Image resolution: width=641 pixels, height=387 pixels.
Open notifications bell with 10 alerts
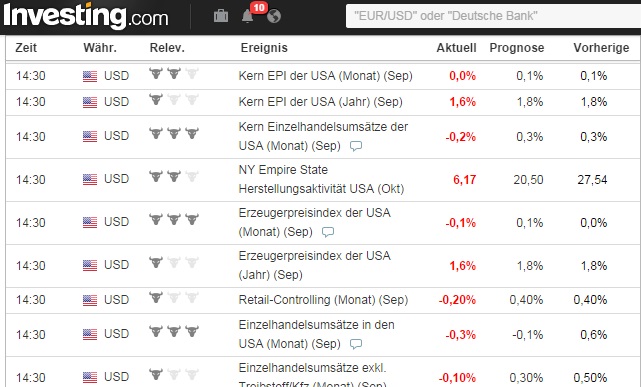pyautogui.click(x=248, y=16)
